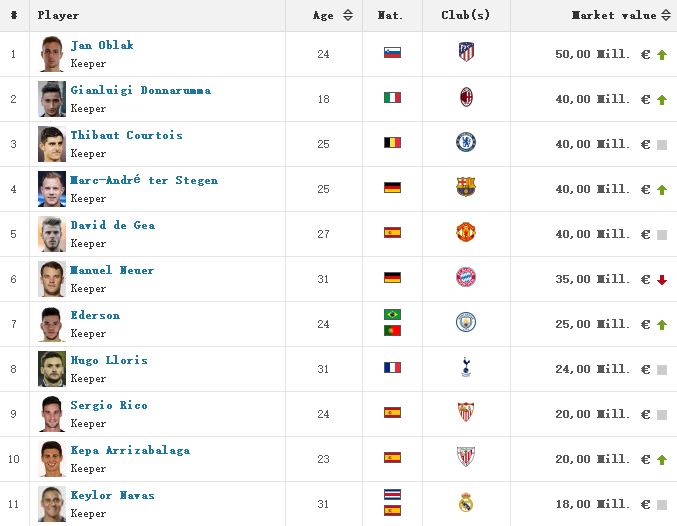Image resolution: width=677 pixels, height=526 pixels.
Task: Click the Atlético Madrid club crest
Action: pos(466,52)
